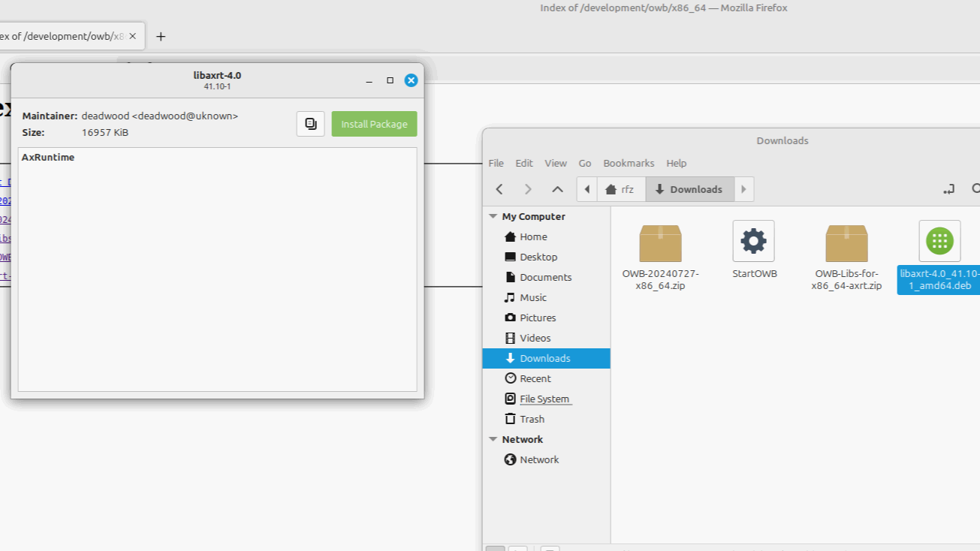Click the rfz home path button
The width and height of the screenshot is (980, 551).
620,189
